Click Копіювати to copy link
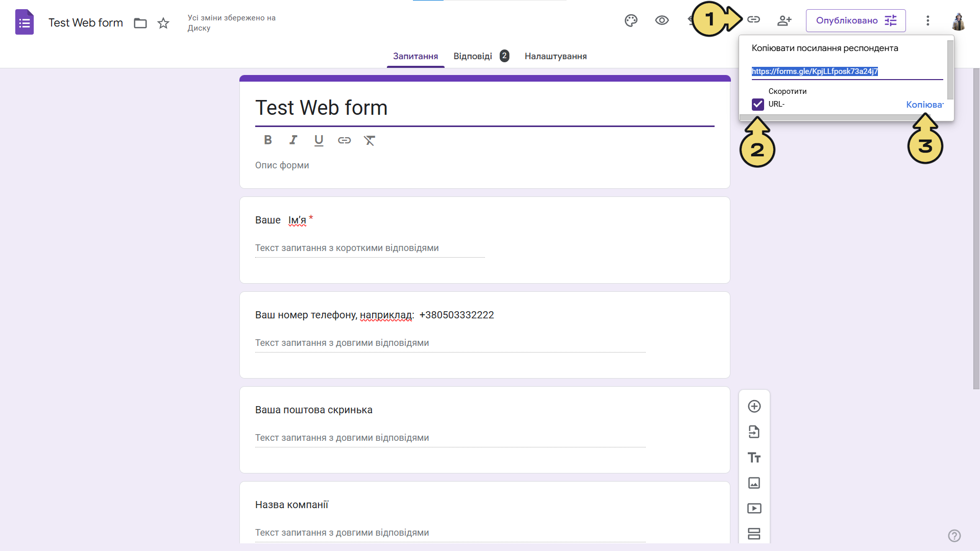The image size is (980, 551). tap(924, 105)
